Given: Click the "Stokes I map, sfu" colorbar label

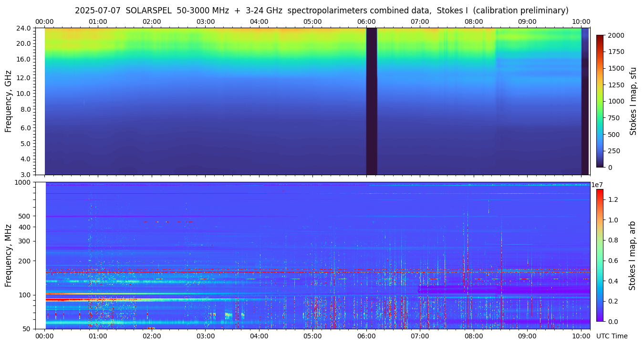Looking at the screenshot, I should (633, 101).
